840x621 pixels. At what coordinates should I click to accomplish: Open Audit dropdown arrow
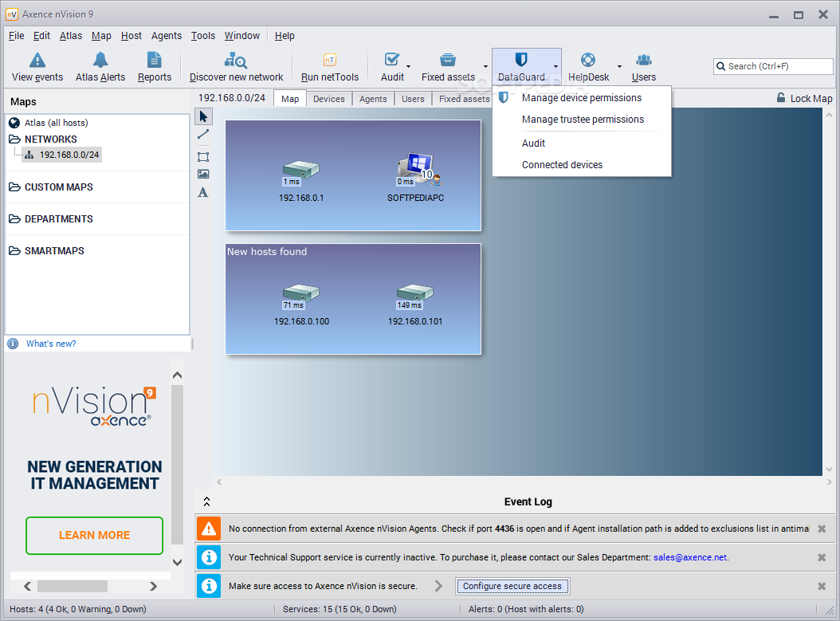coord(409,67)
